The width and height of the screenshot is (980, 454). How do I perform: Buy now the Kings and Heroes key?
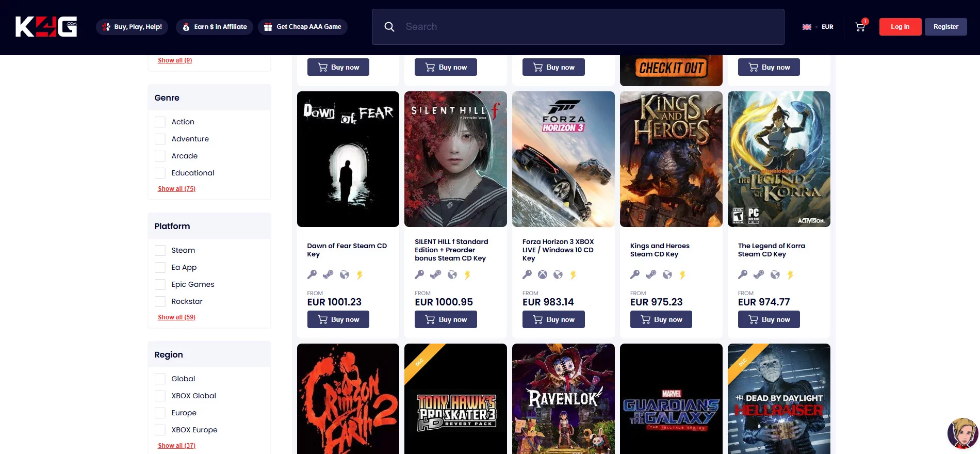pos(661,319)
